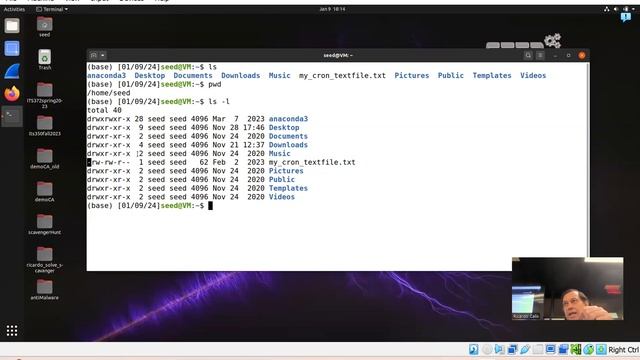Click VirtualBox keyboard capture indicator
This screenshot has height=360, width=640.
tap(601, 349)
